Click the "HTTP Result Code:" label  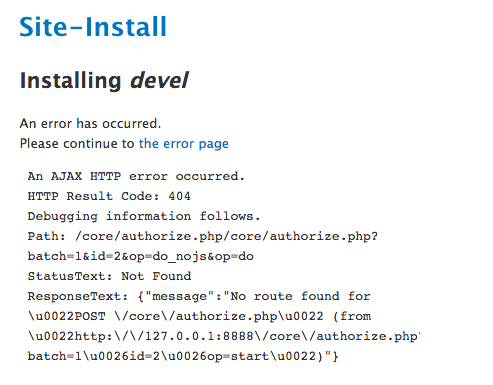point(94,196)
